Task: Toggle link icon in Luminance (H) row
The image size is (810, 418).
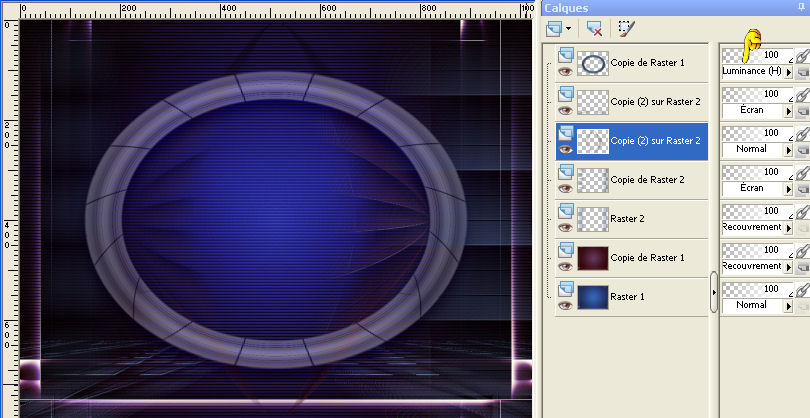Action: pyautogui.click(x=802, y=55)
